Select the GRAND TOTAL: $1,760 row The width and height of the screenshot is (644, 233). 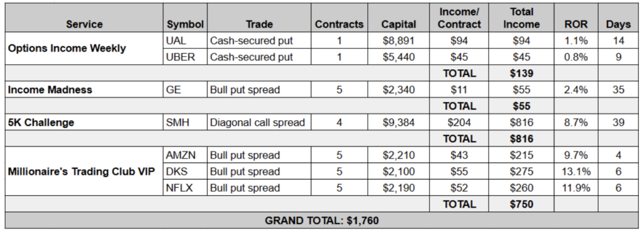tap(322, 220)
